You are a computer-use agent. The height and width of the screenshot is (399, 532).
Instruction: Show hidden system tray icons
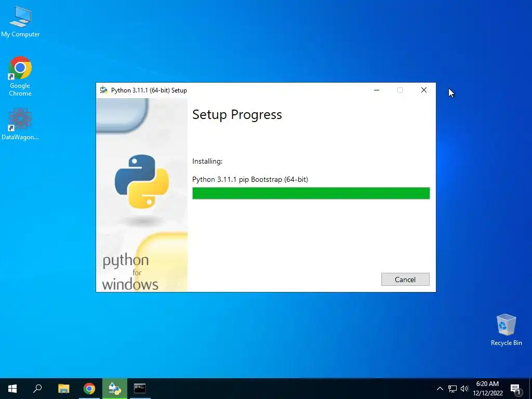tap(440, 389)
